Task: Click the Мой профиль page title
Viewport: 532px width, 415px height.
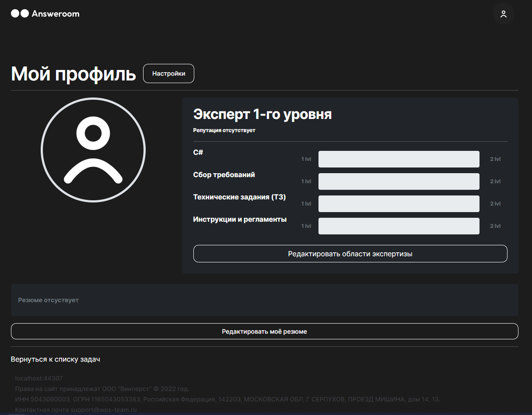Action: (73, 73)
